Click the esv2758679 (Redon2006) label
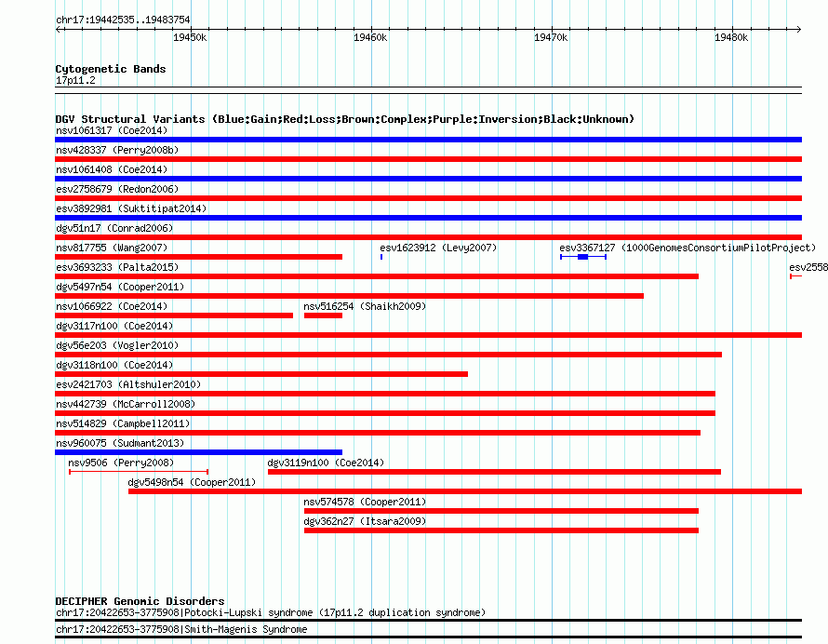 [x=117, y=189]
